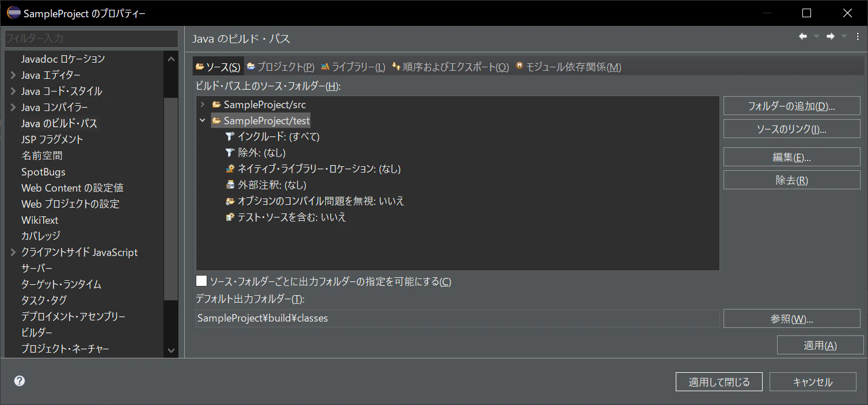868x405 pixels.
Task: Click the 編集(E)... button
Action: point(791,157)
